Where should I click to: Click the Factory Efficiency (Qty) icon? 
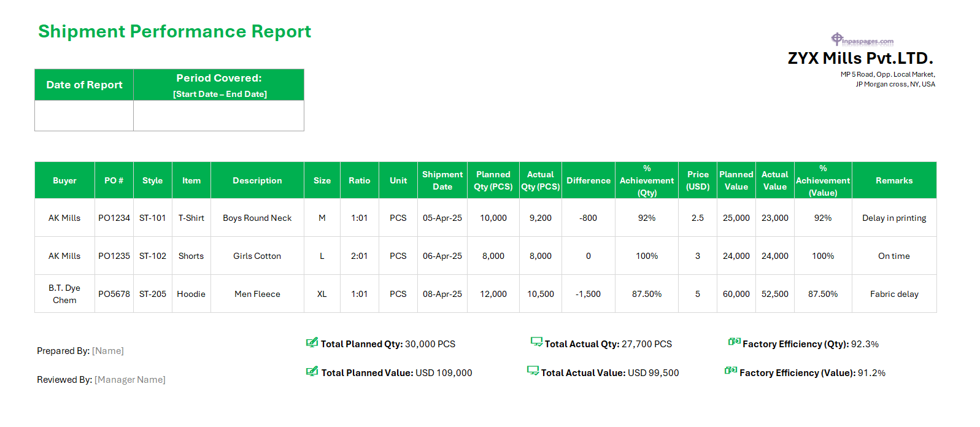(734, 342)
